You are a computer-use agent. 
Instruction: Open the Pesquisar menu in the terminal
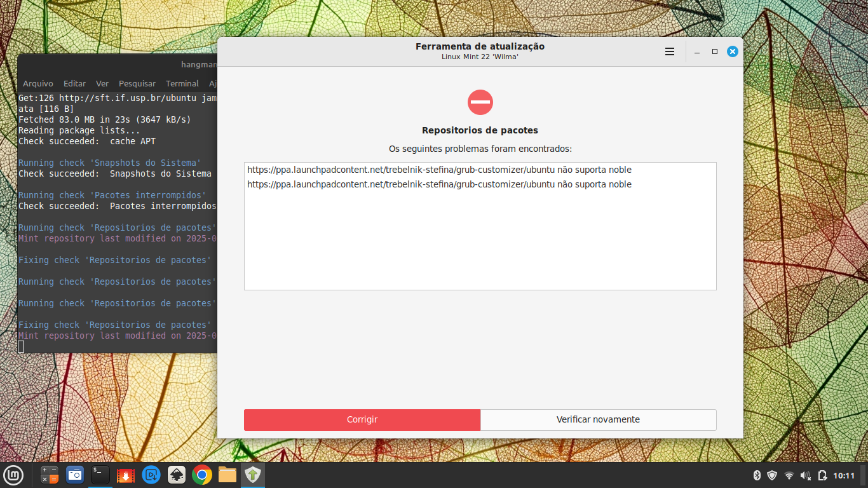tap(137, 84)
